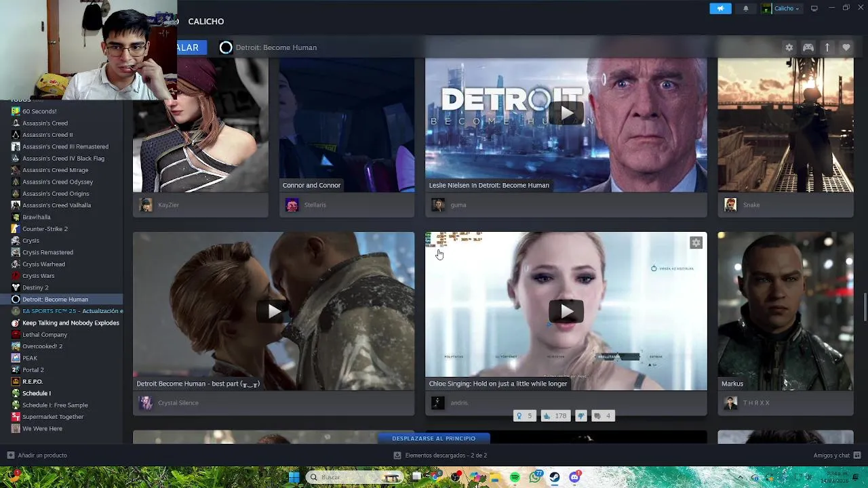Select Assassin's Creed Valhalla

[x=56, y=205]
